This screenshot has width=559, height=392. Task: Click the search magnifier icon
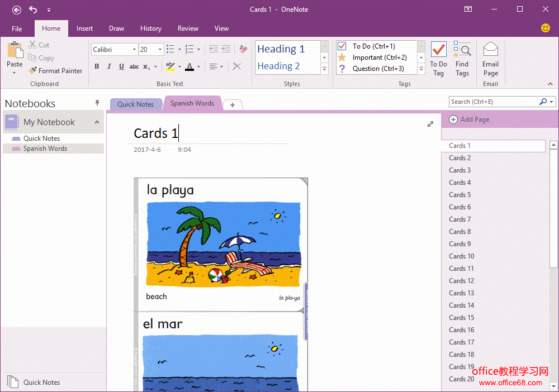(x=543, y=102)
